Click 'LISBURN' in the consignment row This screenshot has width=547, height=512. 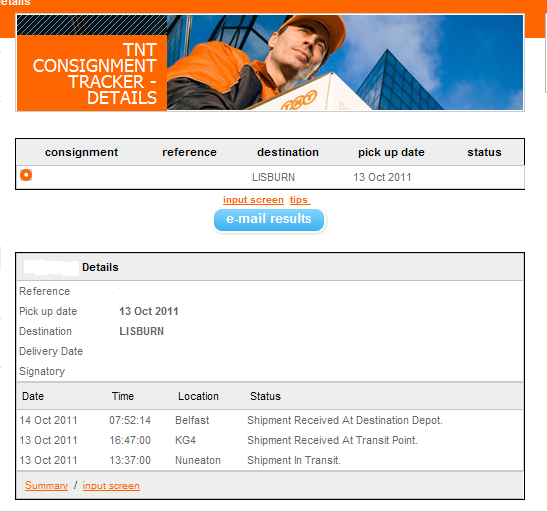pyautogui.click(x=273, y=177)
